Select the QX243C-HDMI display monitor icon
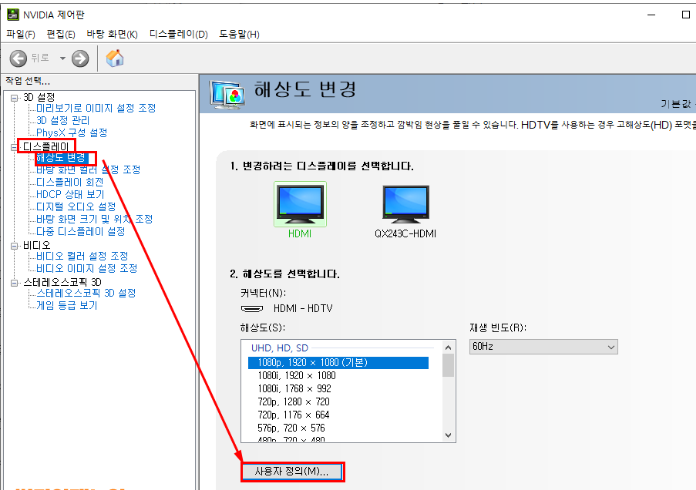 pyautogui.click(x=406, y=205)
